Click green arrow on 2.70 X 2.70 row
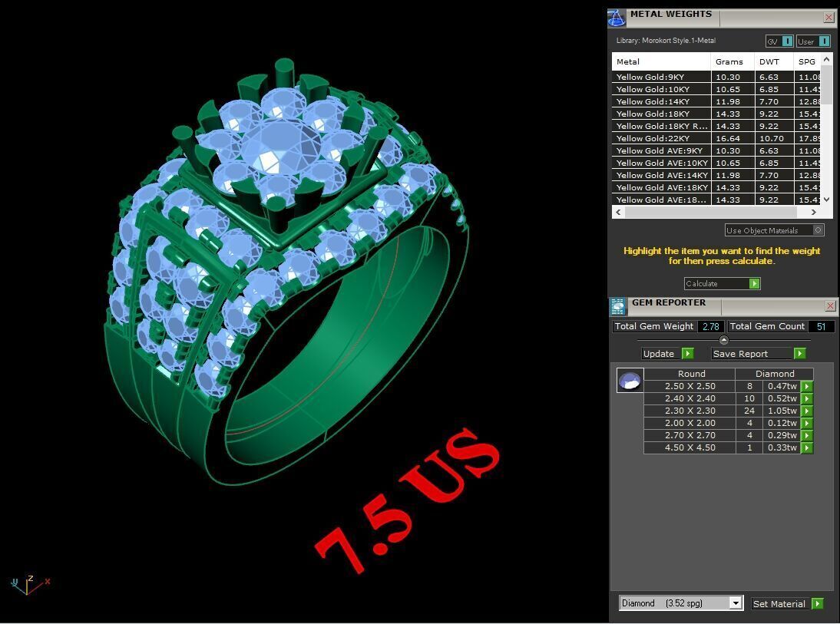The image size is (840, 624). 807,435
